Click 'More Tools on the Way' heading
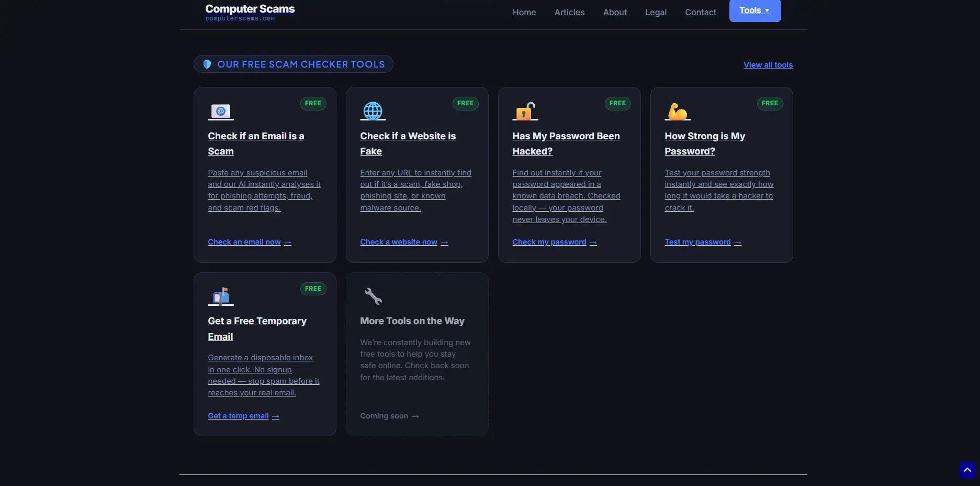 [412, 321]
